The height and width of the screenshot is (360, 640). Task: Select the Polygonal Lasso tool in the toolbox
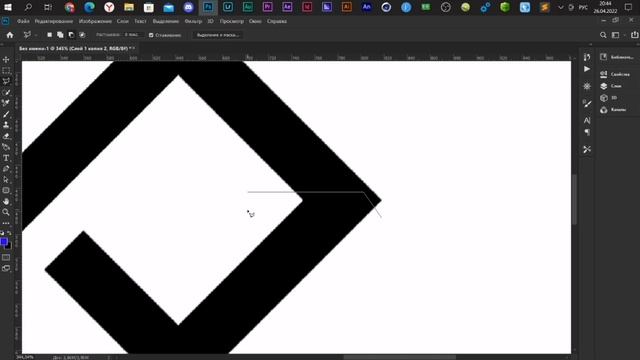coord(6,81)
